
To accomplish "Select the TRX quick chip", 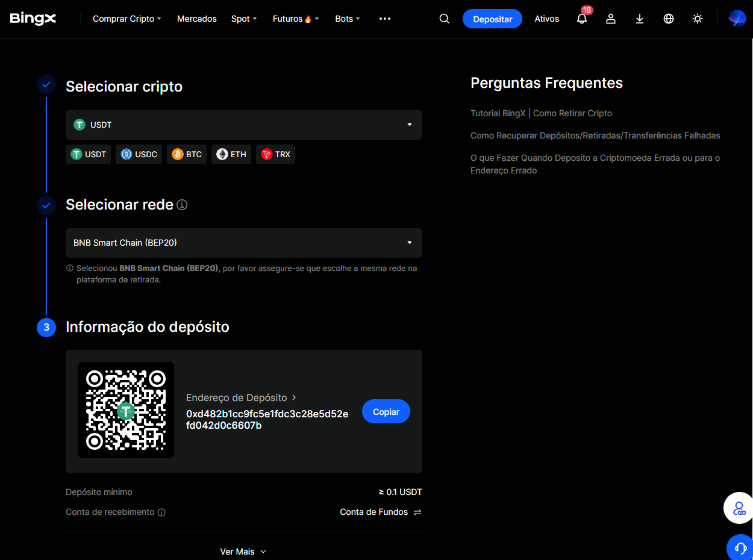I will coord(275,154).
